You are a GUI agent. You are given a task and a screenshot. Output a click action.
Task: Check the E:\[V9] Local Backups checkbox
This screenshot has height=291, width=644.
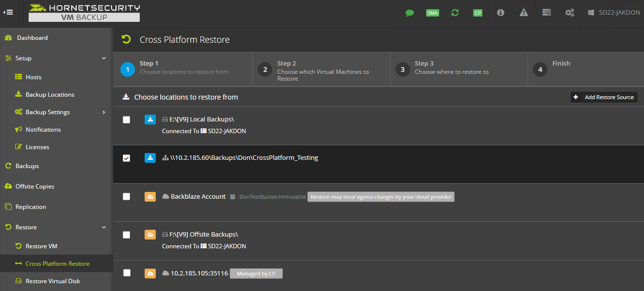coord(127,120)
